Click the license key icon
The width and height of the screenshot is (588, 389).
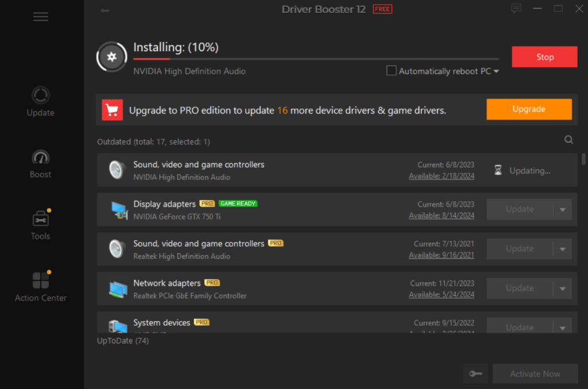pos(475,373)
